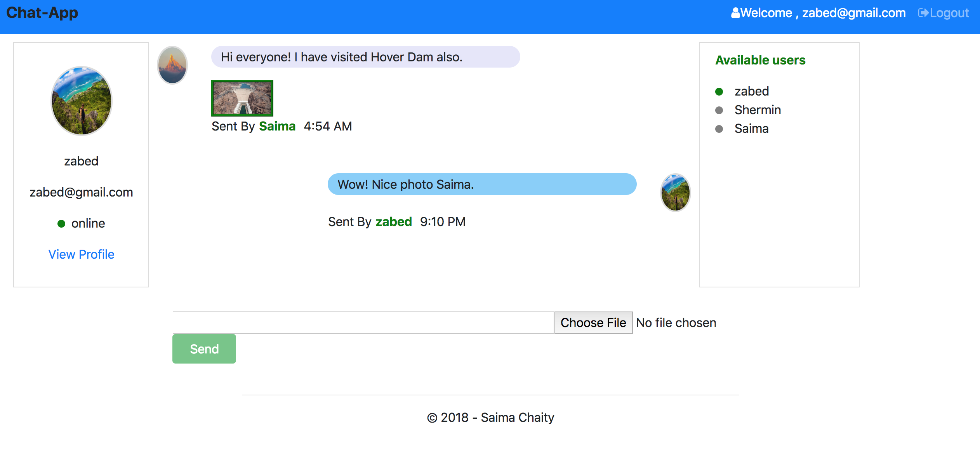
Task: Expand the Available users panel header
Action: (x=760, y=60)
